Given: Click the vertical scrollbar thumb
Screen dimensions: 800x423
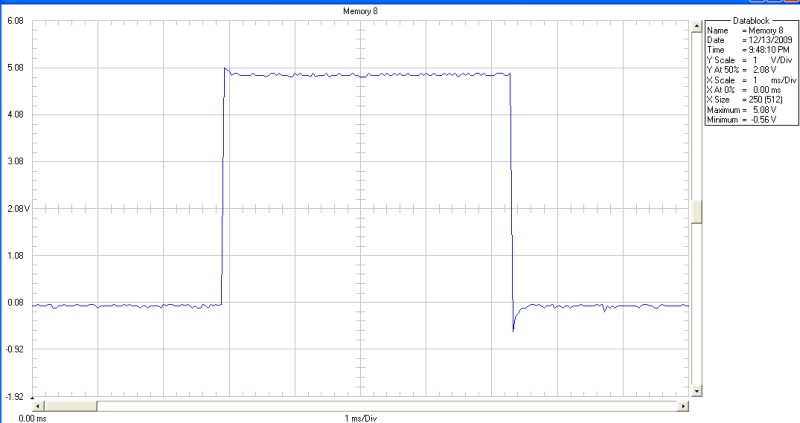Looking at the screenshot, I should click(697, 213).
